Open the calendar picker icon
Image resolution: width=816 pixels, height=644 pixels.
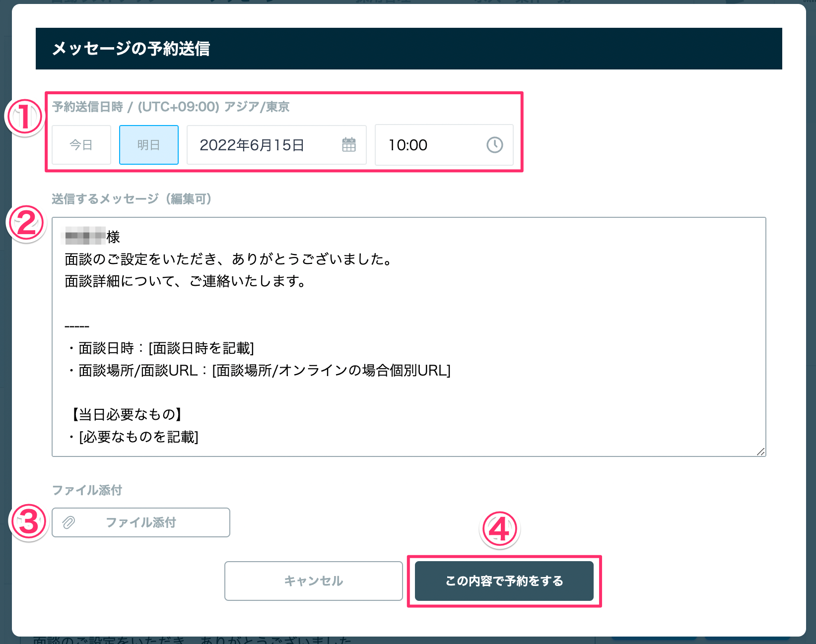point(349,145)
